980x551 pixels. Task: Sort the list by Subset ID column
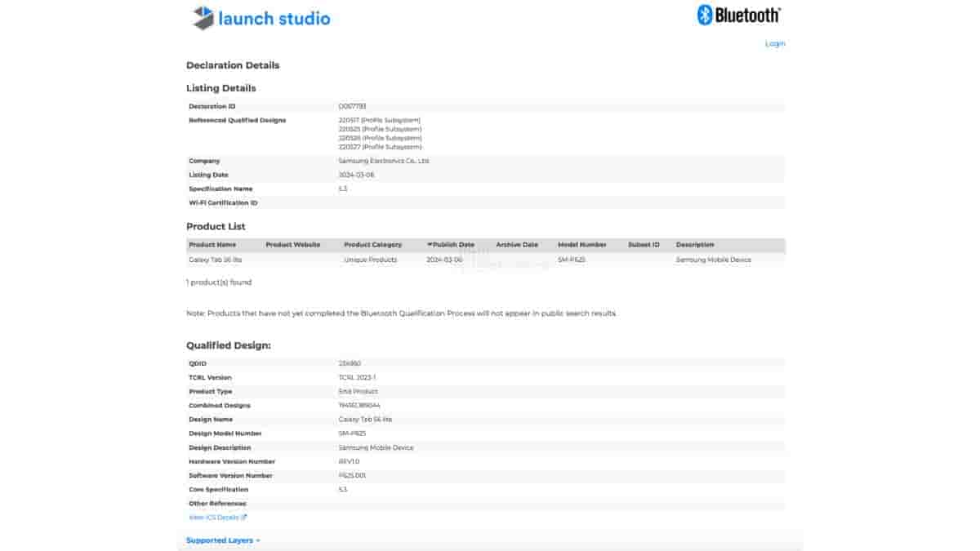click(x=644, y=245)
